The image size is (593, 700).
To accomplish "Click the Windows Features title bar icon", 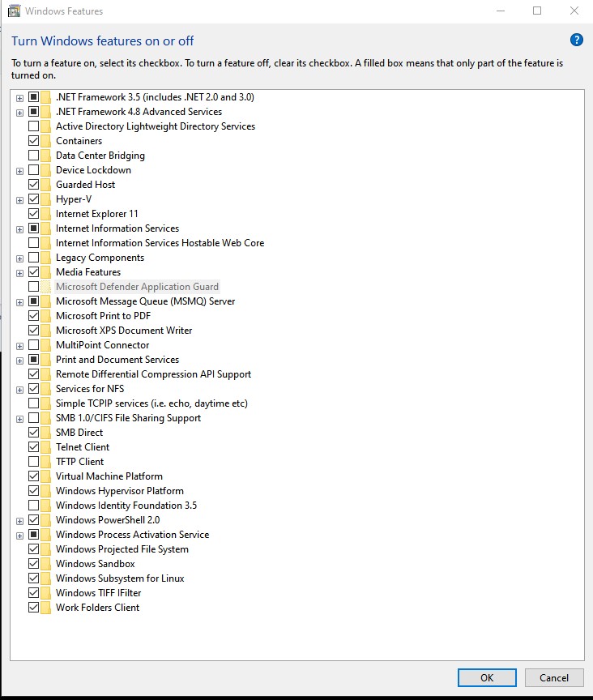I will tap(13, 11).
